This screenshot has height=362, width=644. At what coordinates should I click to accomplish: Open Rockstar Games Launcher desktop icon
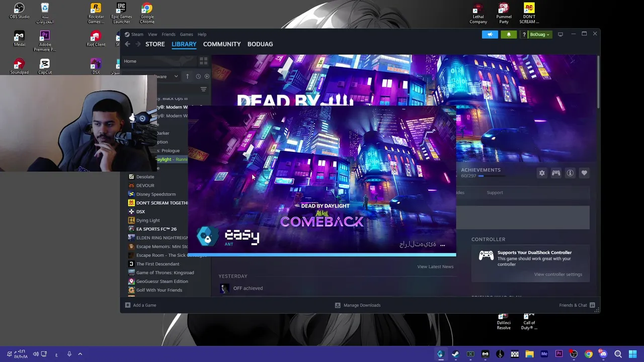click(96, 14)
